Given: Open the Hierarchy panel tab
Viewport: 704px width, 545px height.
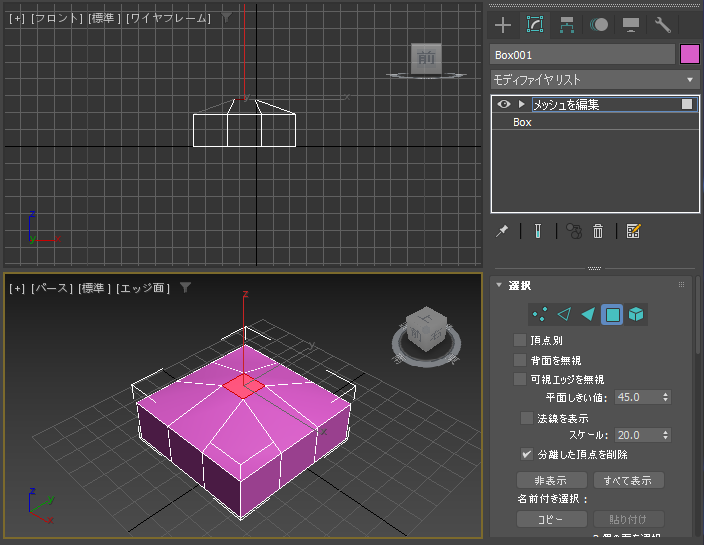Looking at the screenshot, I should (567, 25).
